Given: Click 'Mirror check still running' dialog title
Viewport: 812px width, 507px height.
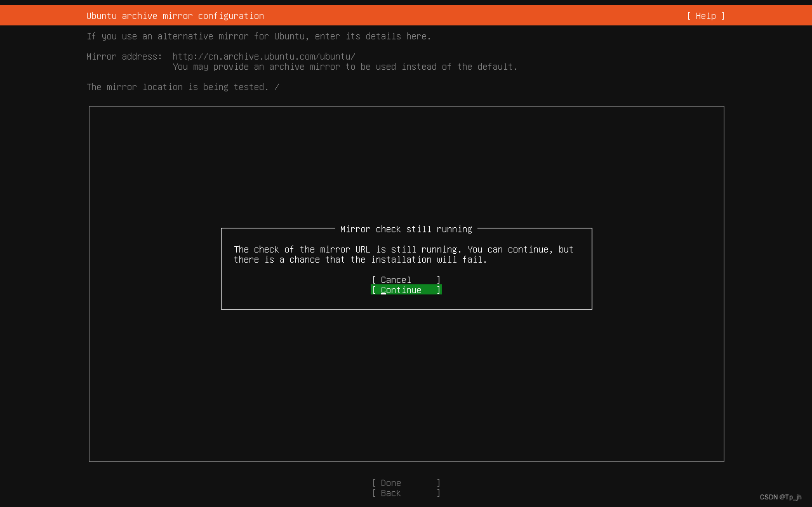Looking at the screenshot, I should (406, 229).
